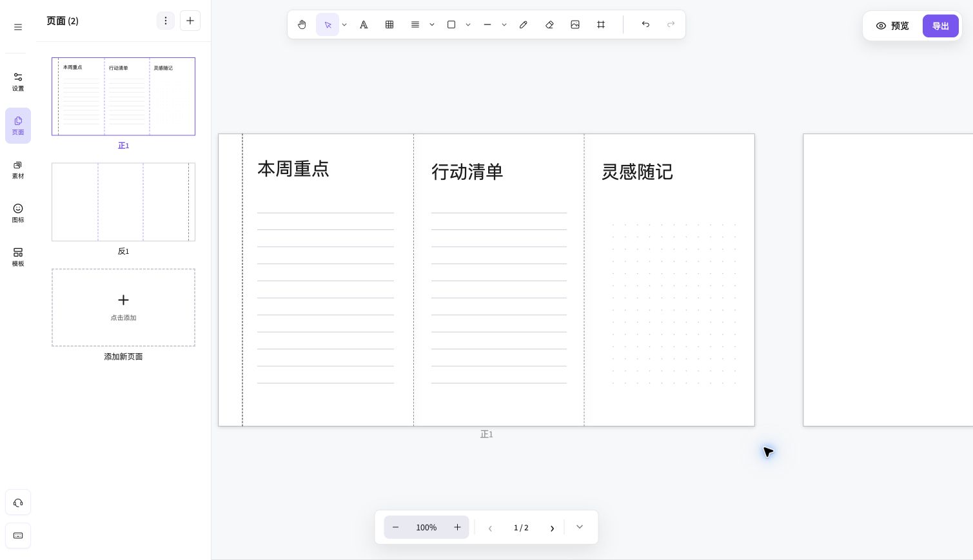Click the second blank canvas page
Image resolution: width=973 pixels, height=560 pixels.
[x=888, y=280]
